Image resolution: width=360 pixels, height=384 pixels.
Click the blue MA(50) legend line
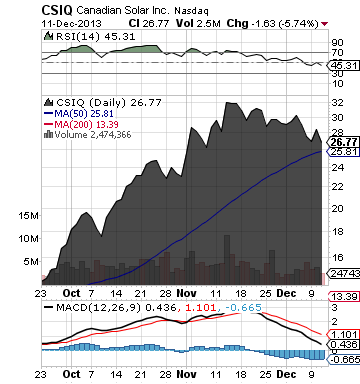pyautogui.click(x=49, y=114)
